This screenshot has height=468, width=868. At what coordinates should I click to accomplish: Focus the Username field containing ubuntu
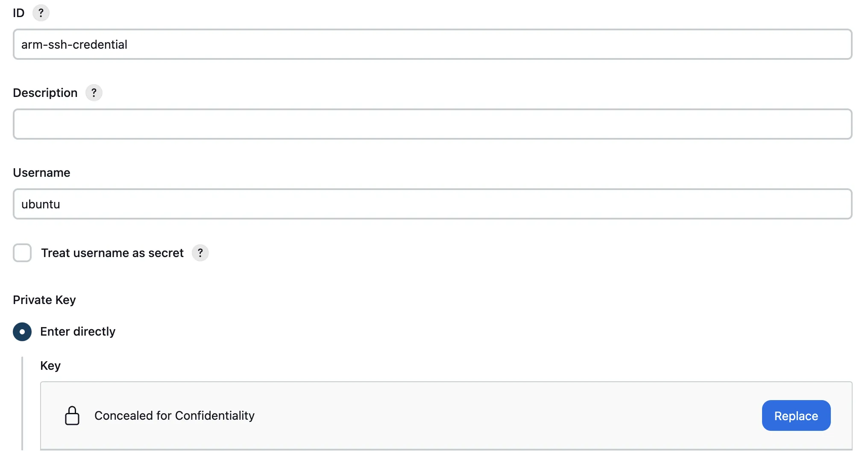(432, 204)
